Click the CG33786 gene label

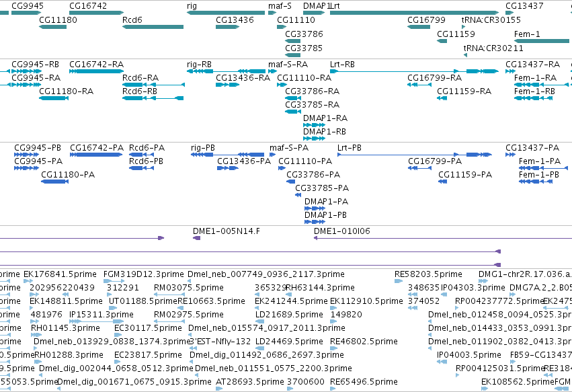(x=304, y=34)
